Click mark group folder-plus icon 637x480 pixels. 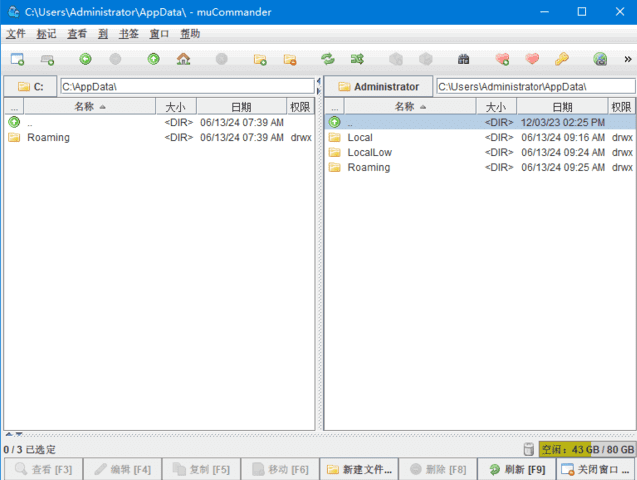(260, 59)
